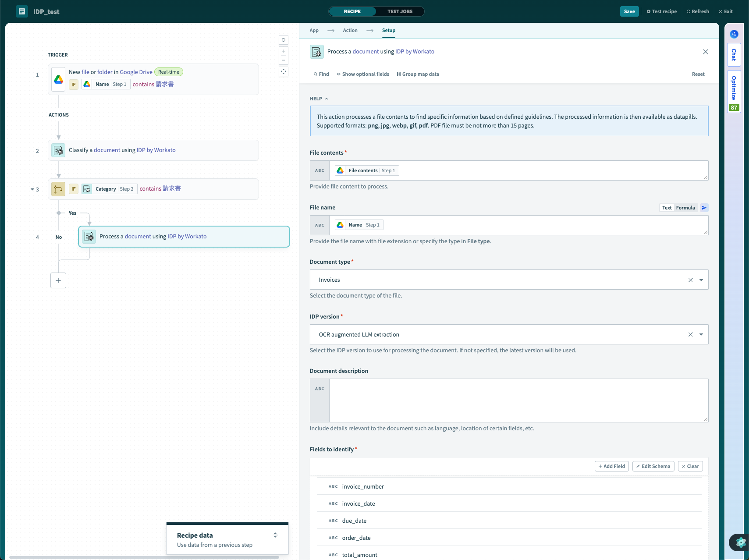Switch to the RECIPE tab
749x560 pixels.
tap(352, 11)
